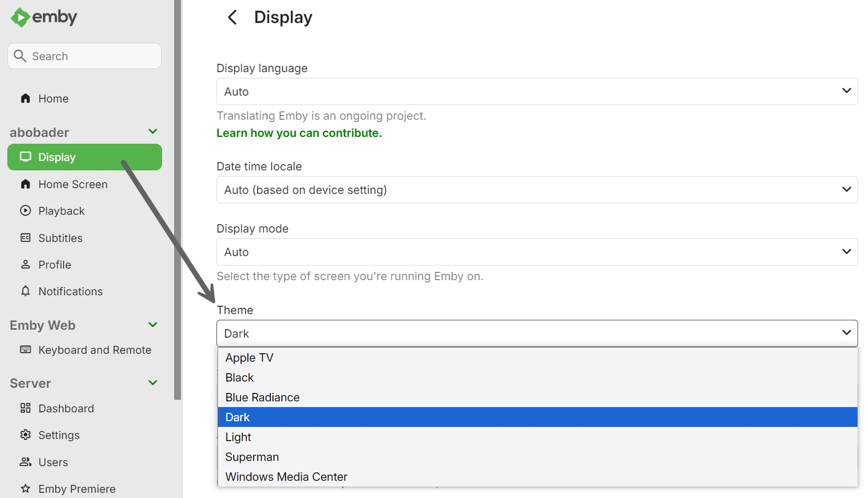Open Notifications via its bell icon
868x498 pixels.
[x=25, y=291]
